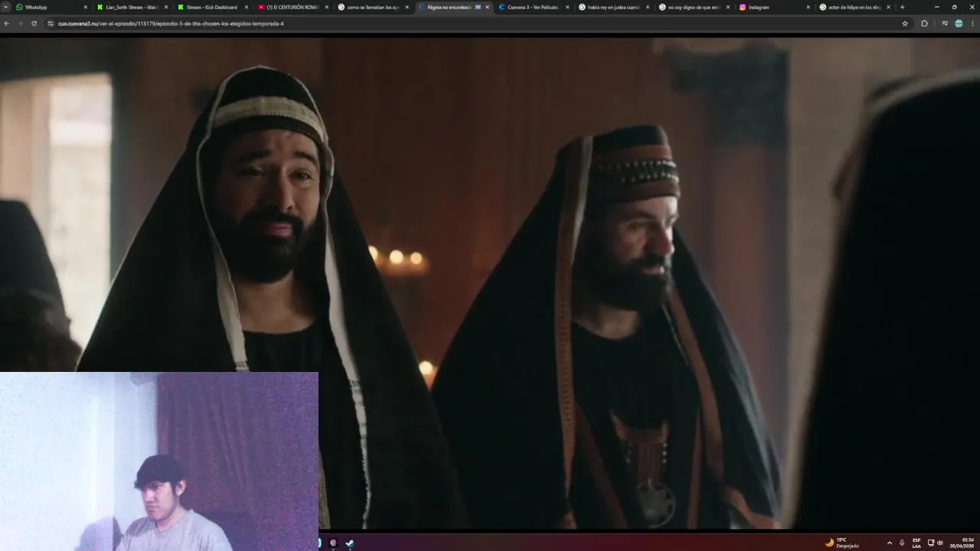The image size is (980, 551).
Task: Close the 'como se llamaban' tab
Action: [x=407, y=7]
